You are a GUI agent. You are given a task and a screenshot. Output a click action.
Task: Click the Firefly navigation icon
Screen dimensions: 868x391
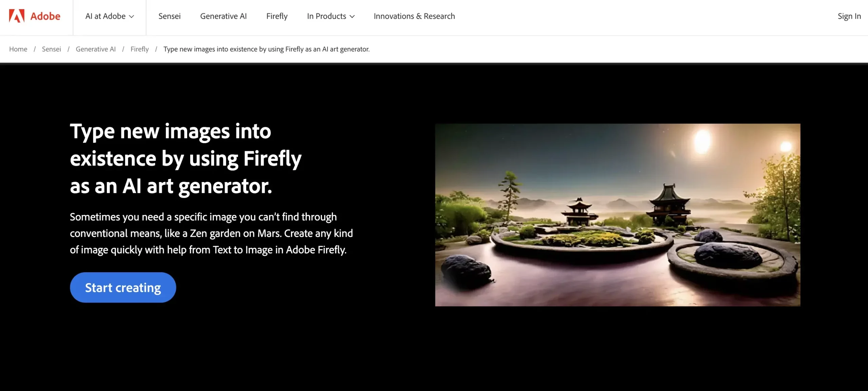pyautogui.click(x=277, y=16)
